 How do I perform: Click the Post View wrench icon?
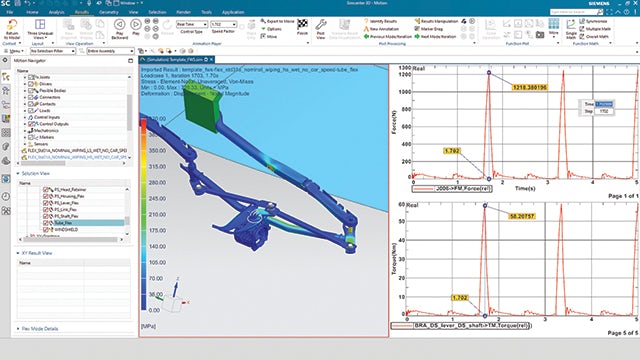(321, 25)
